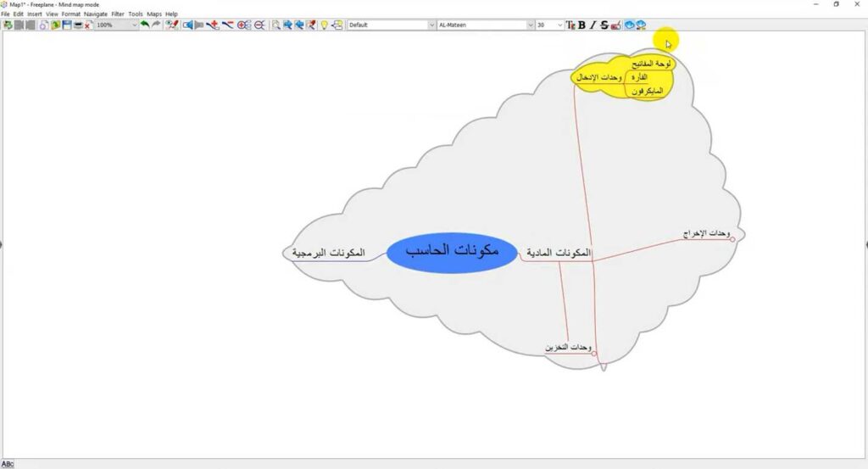Toggle Strikethrough formatting

tap(604, 25)
